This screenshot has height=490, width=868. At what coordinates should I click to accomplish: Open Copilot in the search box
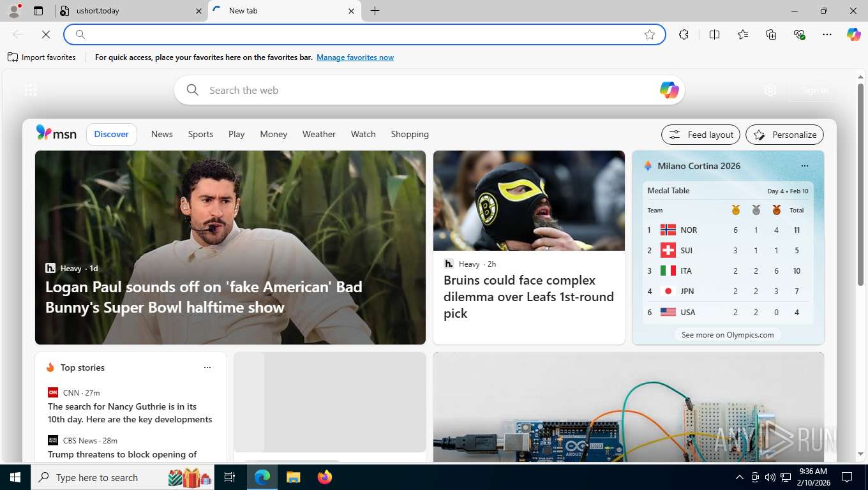(669, 90)
